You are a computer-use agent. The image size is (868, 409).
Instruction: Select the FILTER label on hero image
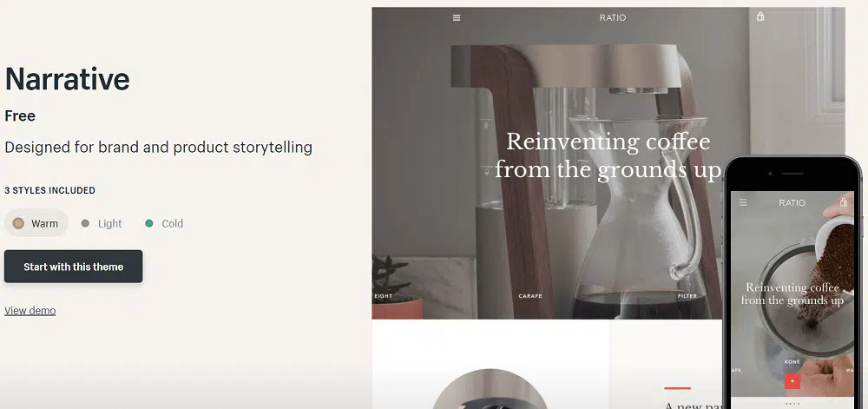687,296
